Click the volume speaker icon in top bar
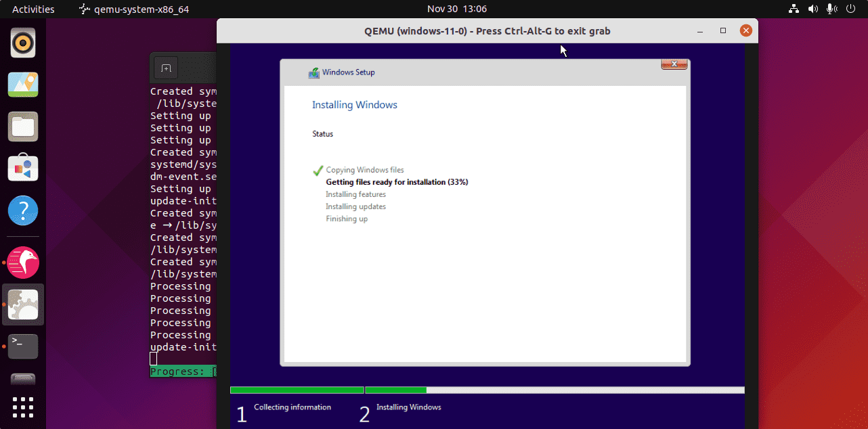The height and width of the screenshot is (429, 868). [812, 9]
